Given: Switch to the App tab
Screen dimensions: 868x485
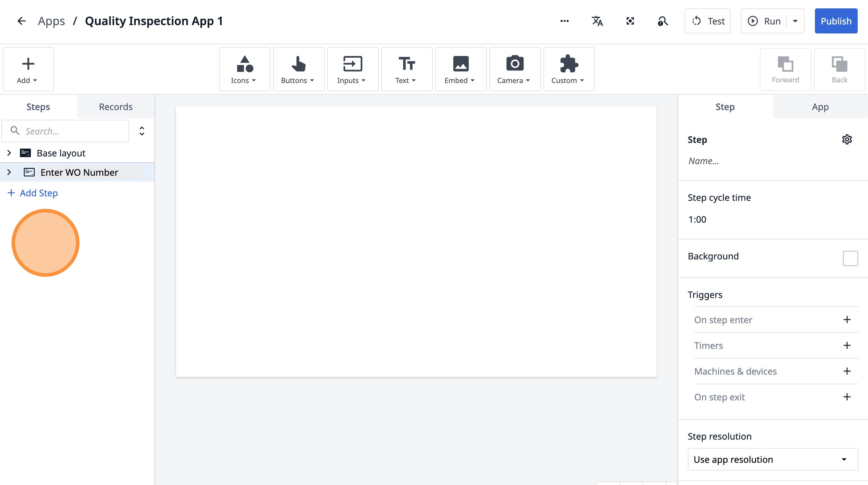Looking at the screenshot, I should pos(820,107).
